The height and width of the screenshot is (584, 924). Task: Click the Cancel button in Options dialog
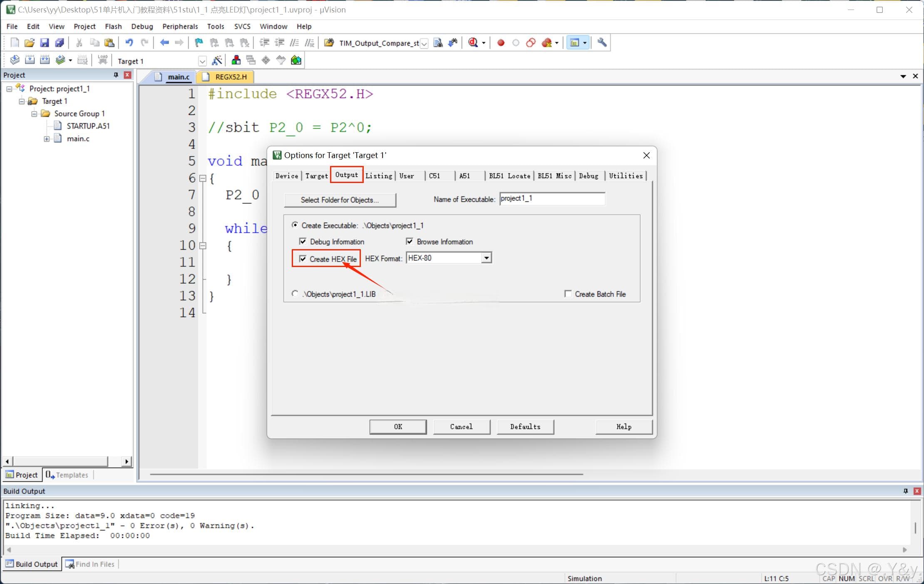click(x=461, y=426)
